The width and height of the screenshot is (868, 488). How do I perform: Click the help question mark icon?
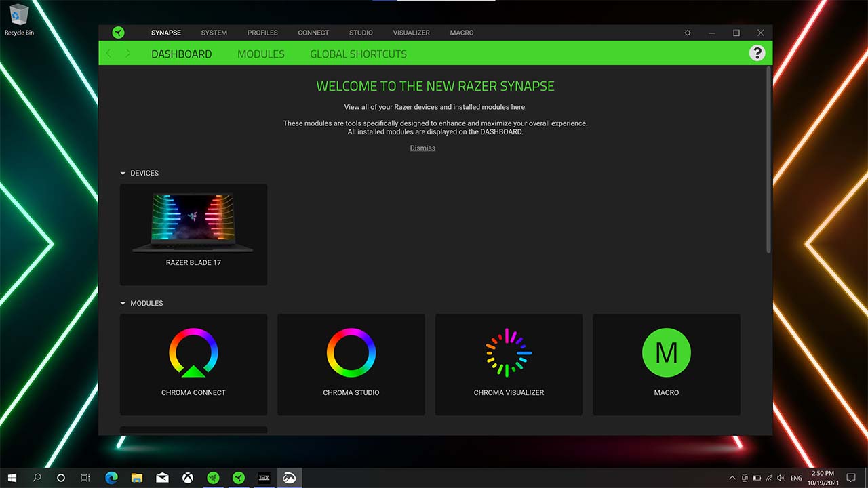click(757, 54)
